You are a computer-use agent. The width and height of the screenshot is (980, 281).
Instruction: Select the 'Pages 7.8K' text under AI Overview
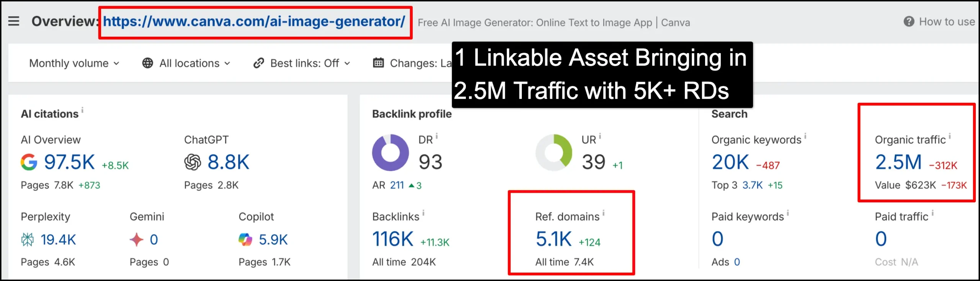tap(47, 185)
